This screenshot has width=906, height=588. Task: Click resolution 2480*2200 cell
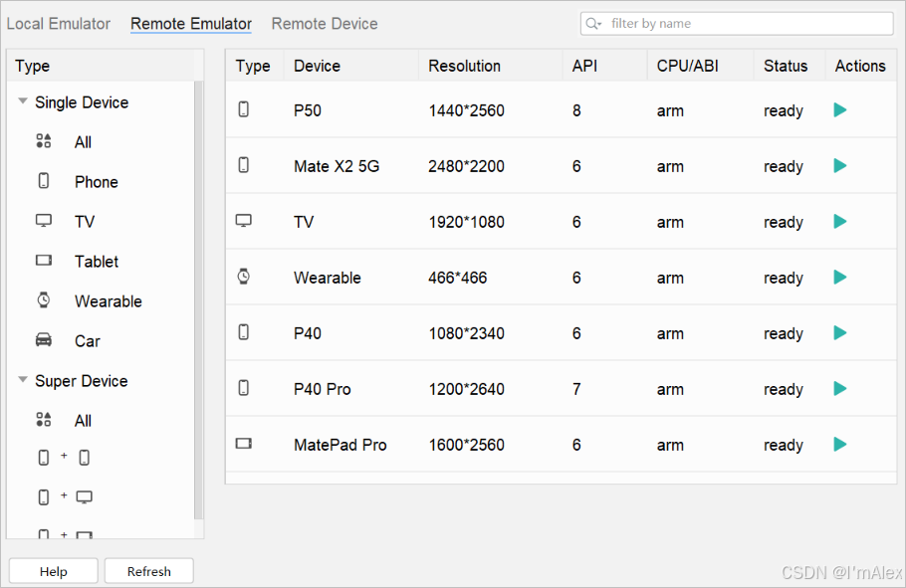[x=466, y=166]
